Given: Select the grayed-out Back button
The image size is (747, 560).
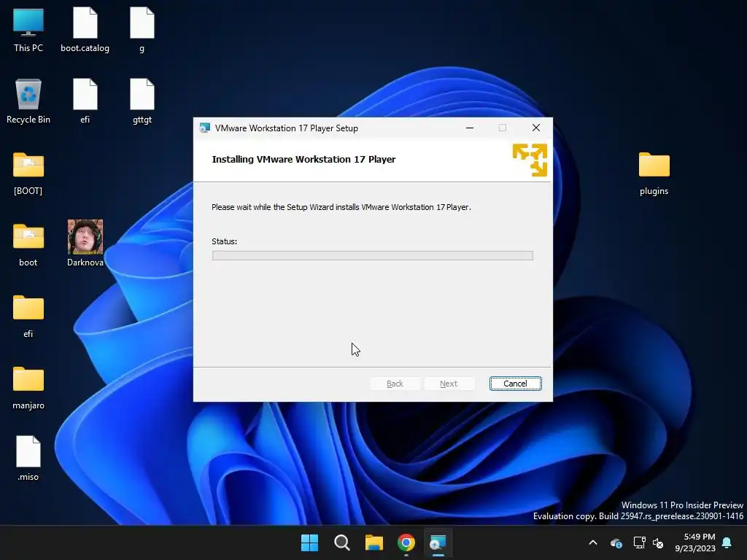Looking at the screenshot, I should click(x=395, y=384).
